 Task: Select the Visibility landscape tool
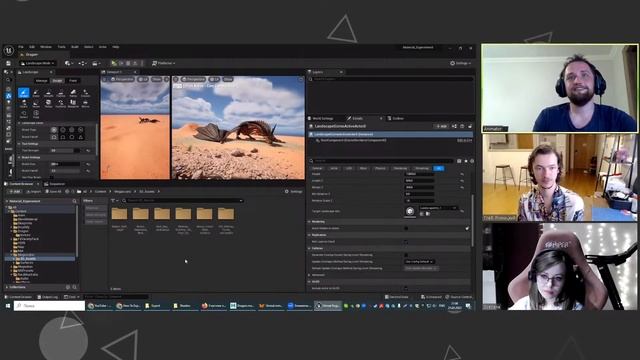[x=60, y=103]
